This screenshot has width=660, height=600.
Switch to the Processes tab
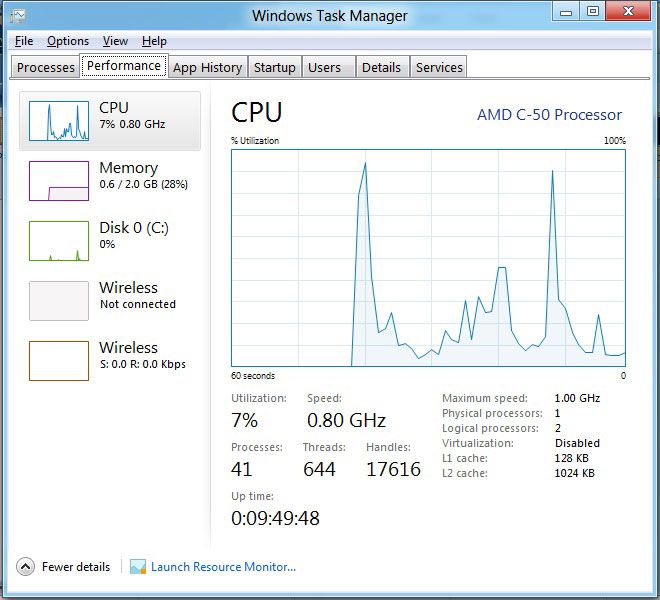tap(46, 67)
